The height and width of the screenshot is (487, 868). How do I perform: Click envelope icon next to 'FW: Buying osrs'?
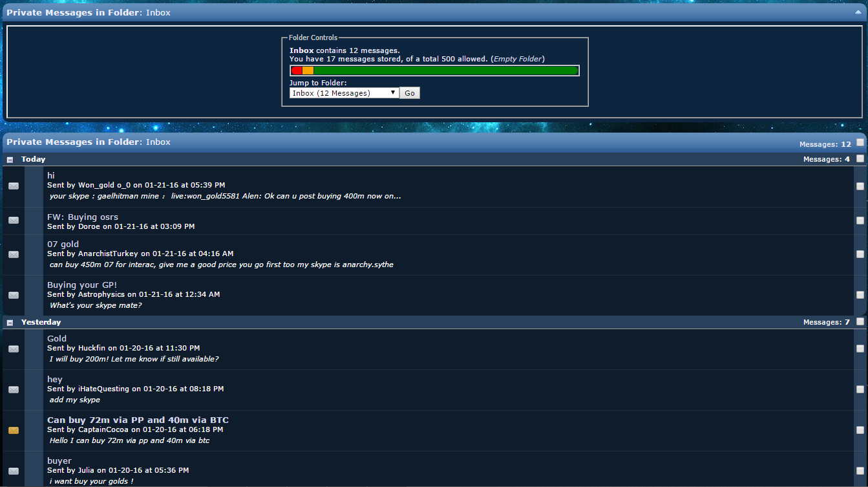click(x=14, y=221)
